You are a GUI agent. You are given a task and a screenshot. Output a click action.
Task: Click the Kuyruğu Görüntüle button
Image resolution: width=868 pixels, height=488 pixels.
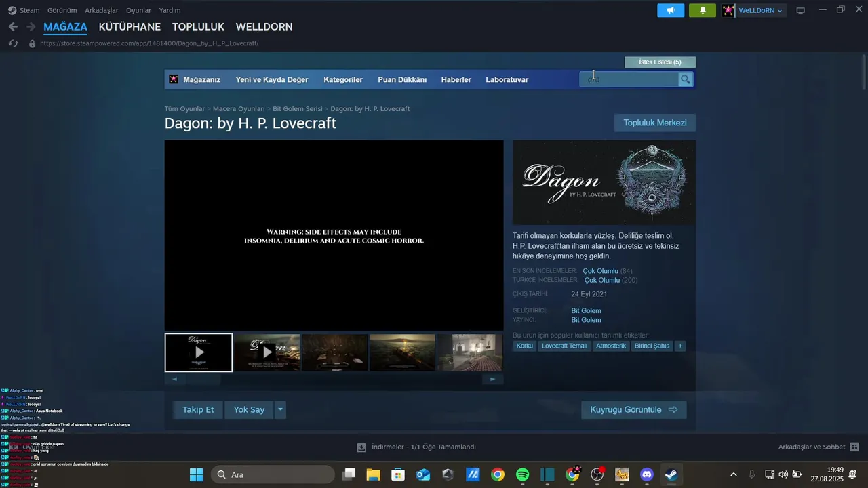point(634,410)
